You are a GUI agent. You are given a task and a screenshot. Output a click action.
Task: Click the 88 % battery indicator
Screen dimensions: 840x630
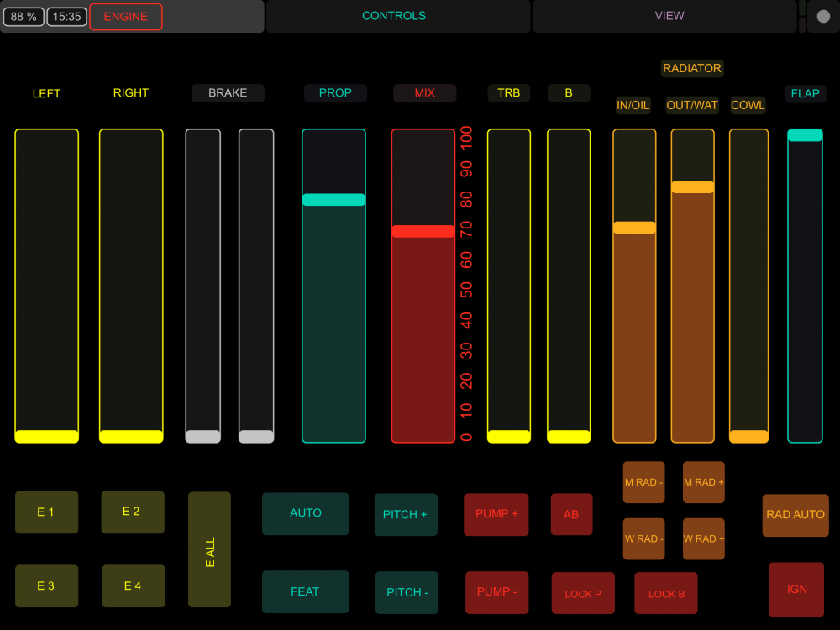point(24,17)
